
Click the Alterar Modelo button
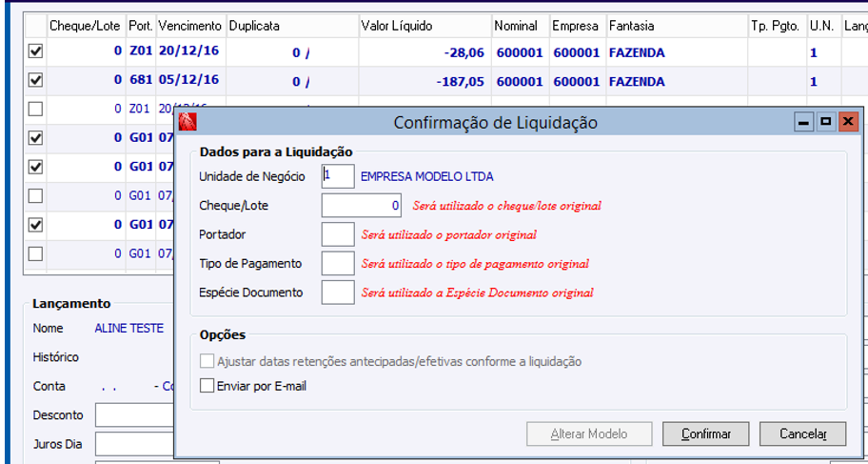pyautogui.click(x=589, y=434)
